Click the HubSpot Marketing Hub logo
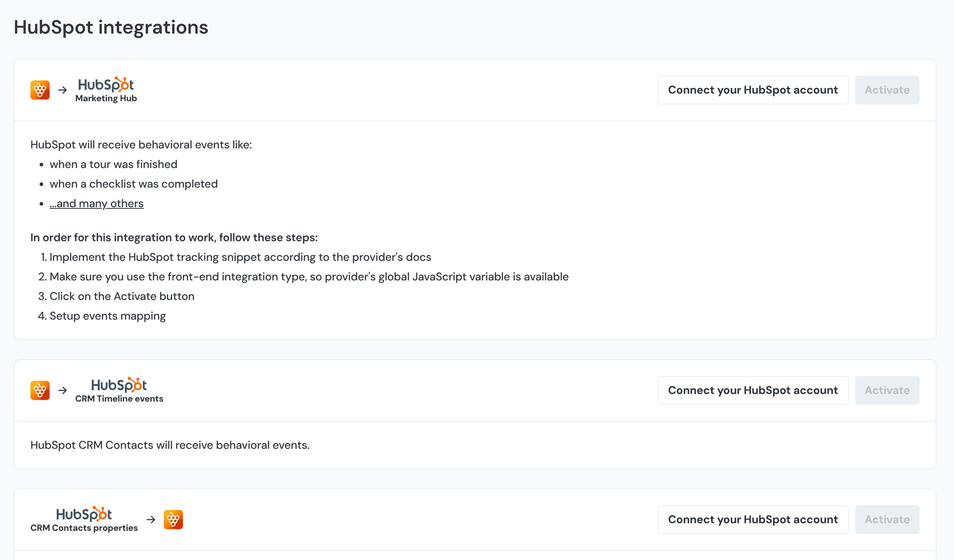Viewport: 954px width, 560px height. tap(106, 90)
